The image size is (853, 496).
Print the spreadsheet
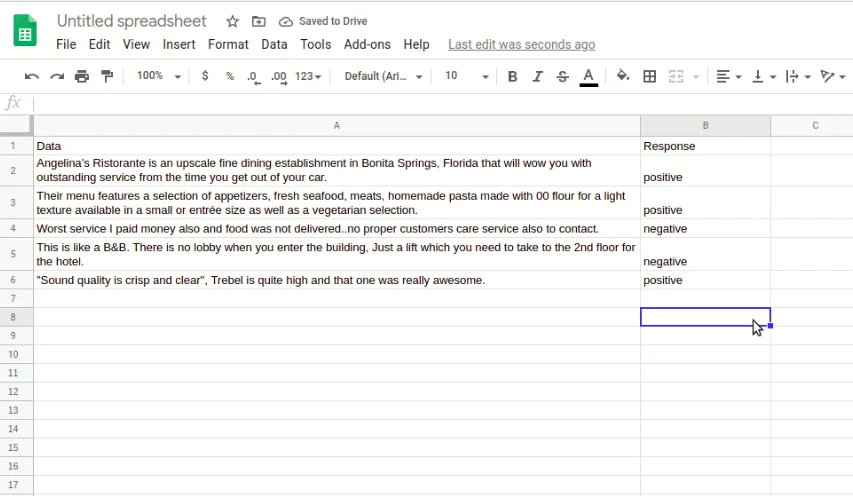tap(82, 77)
